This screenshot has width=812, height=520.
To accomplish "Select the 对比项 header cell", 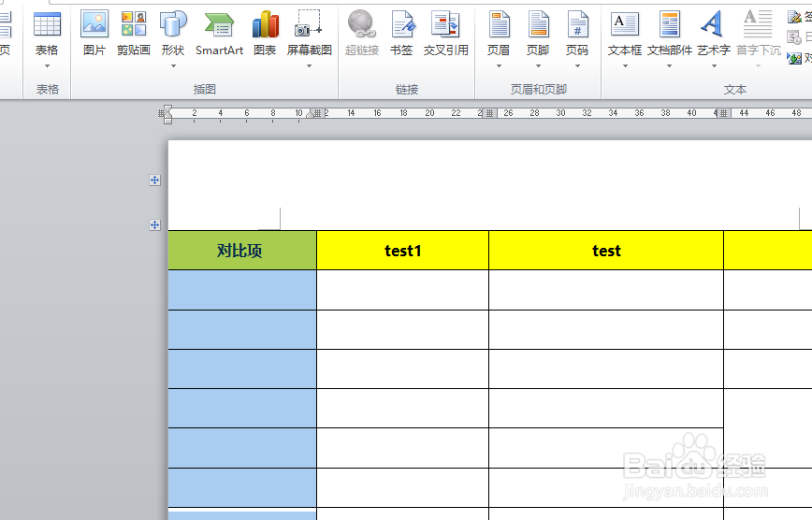I will pos(242,250).
